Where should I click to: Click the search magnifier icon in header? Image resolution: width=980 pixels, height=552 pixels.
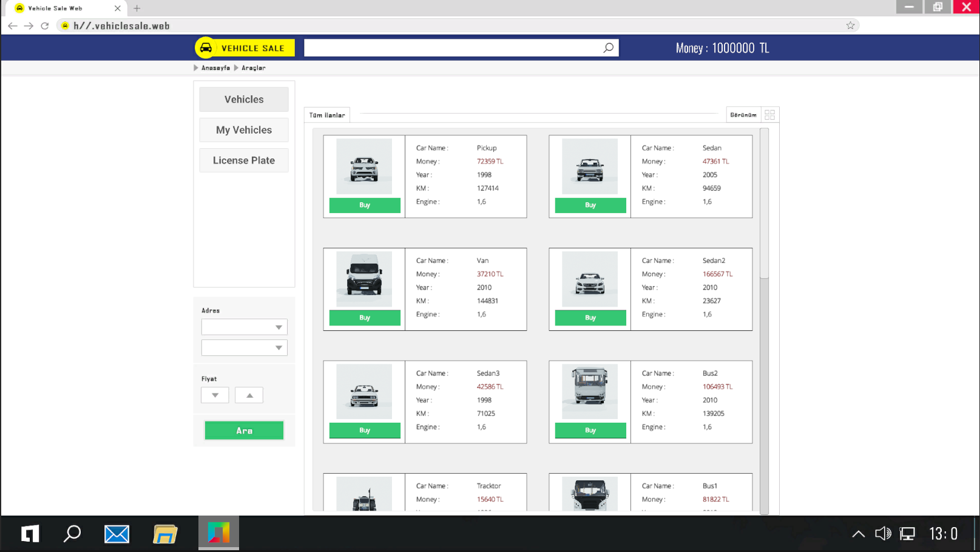pos(608,48)
